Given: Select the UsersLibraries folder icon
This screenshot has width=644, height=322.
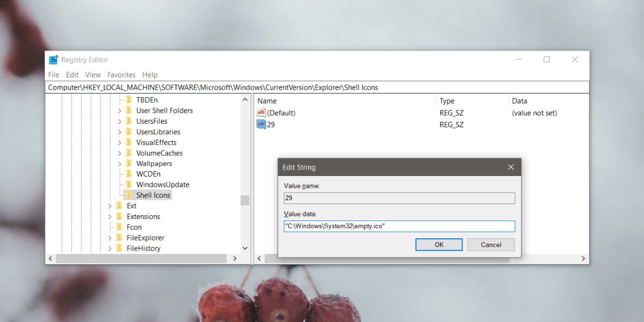Looking at the screenshot, I should point(129,131).
